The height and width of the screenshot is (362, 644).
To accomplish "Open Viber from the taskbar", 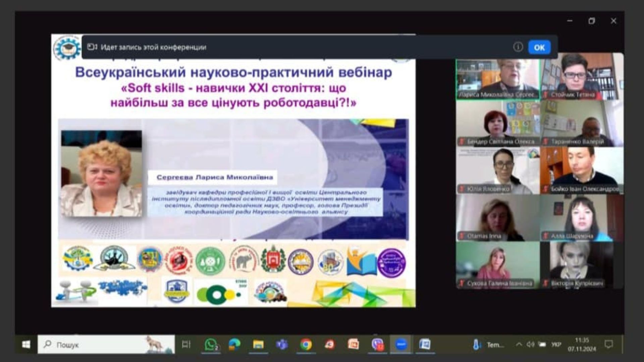I will (377, 345).
